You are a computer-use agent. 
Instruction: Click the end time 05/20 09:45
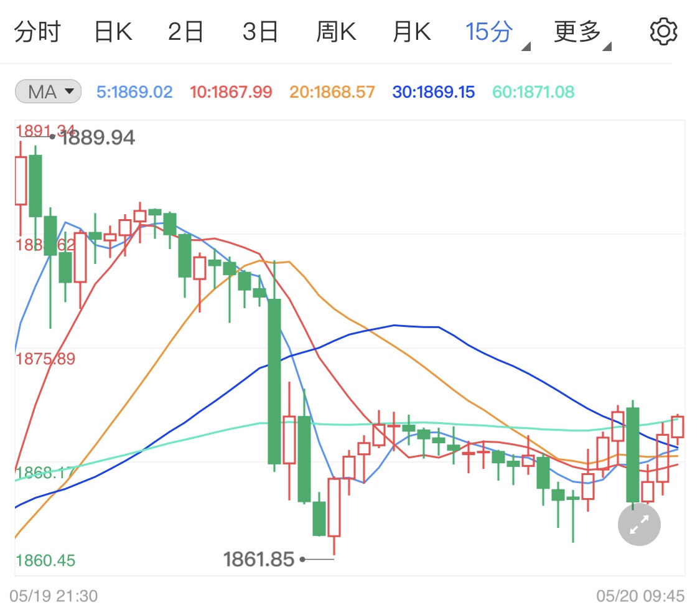(640, 596)
